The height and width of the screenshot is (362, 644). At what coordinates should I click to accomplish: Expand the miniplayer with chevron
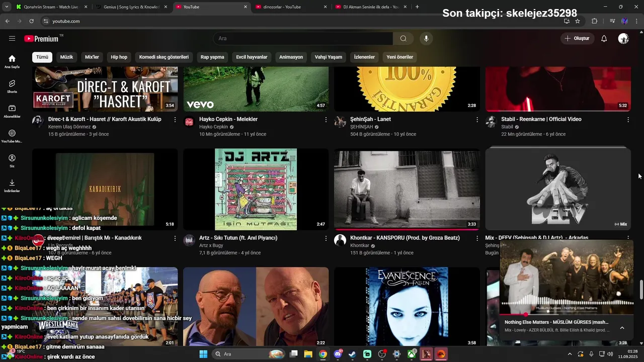[622, 328]
